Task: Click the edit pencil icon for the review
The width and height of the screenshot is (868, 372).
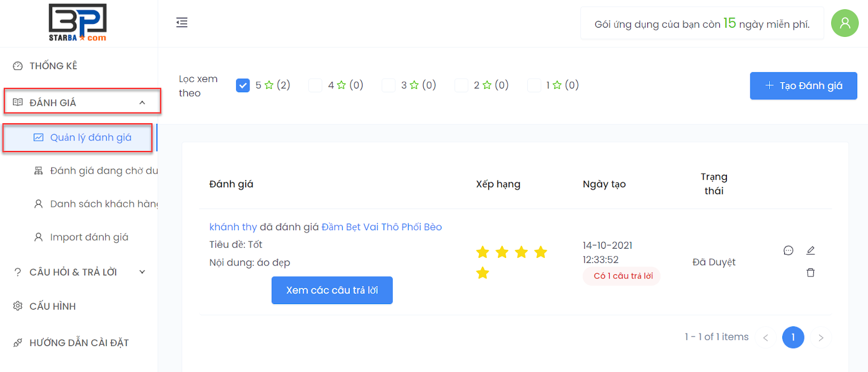Action: (x=810, y=250)
